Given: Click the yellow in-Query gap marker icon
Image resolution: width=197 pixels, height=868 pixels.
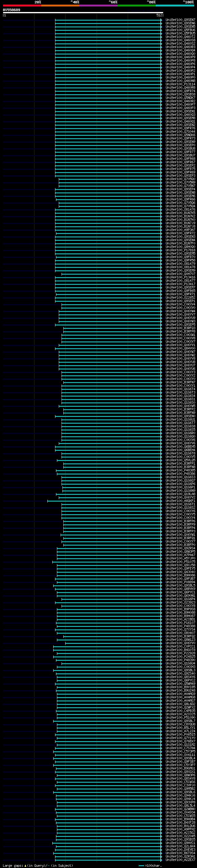Looking at the screenshot, I should 25,865.
